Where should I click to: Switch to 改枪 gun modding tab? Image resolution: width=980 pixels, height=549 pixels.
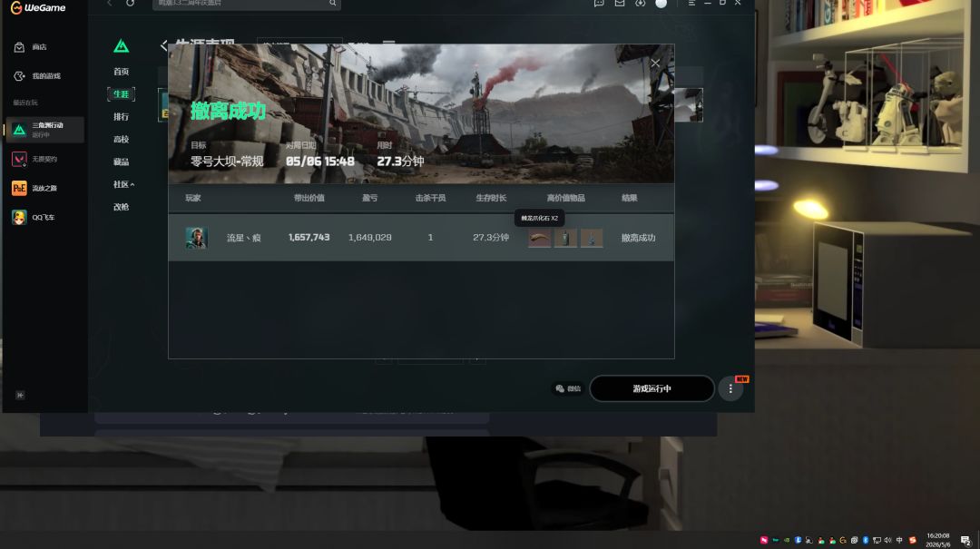tap(122, 207)
